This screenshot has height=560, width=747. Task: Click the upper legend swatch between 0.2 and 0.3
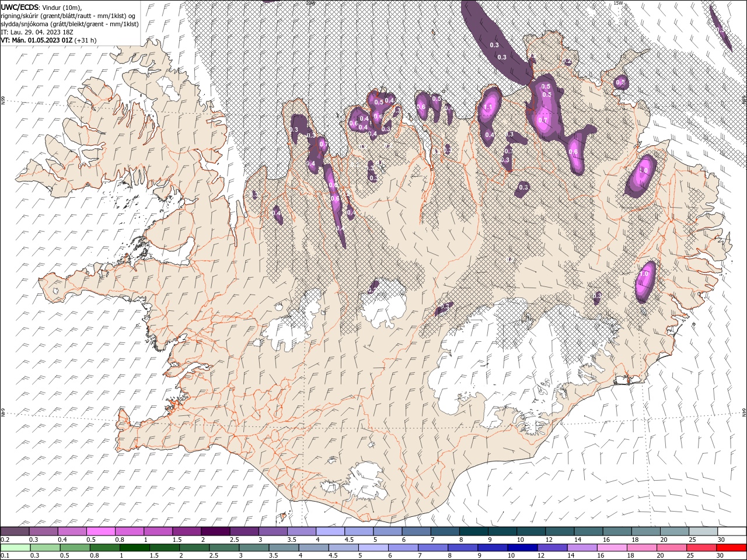coord(15,531)
